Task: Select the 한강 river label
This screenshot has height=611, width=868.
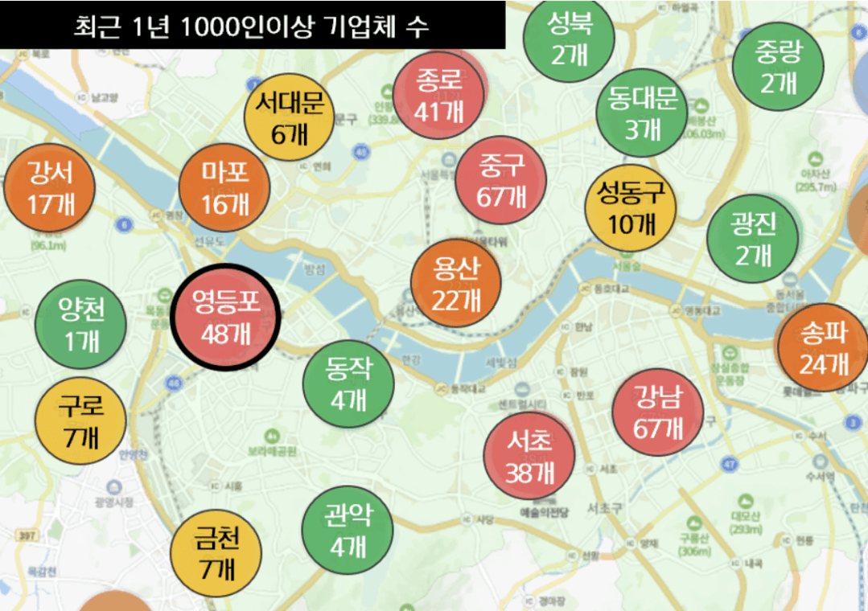Action: [x=411, y=360]
